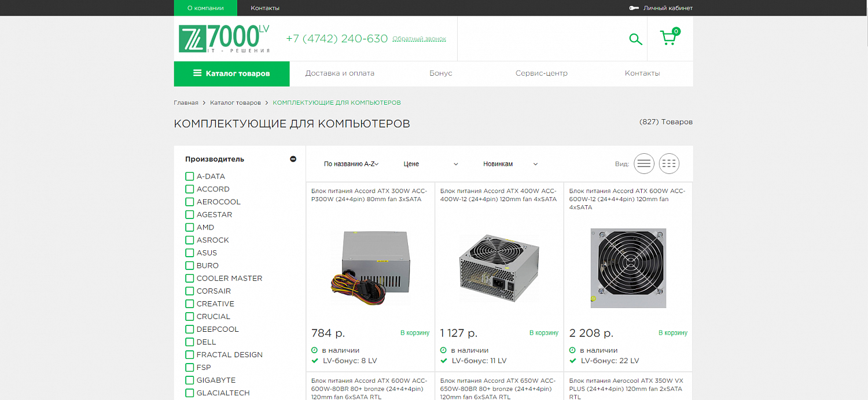Click breadcrumb arrow after Главная

click(204, 103)
